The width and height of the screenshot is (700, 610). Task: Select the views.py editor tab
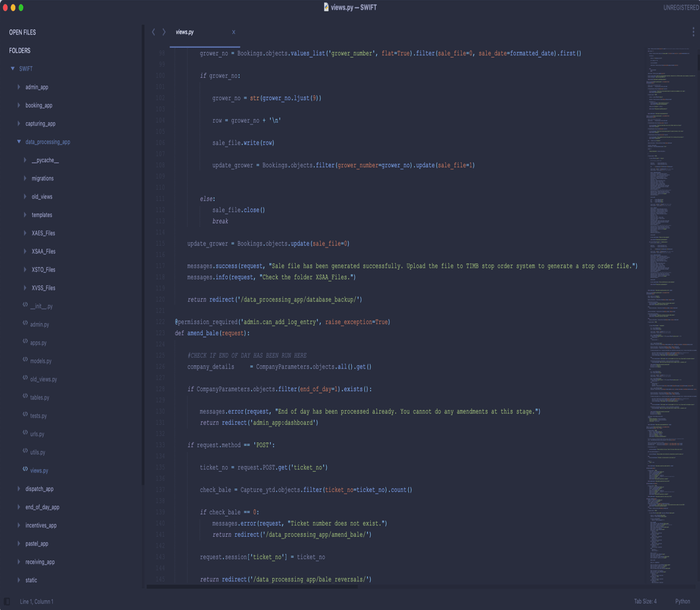pos(185,32)
